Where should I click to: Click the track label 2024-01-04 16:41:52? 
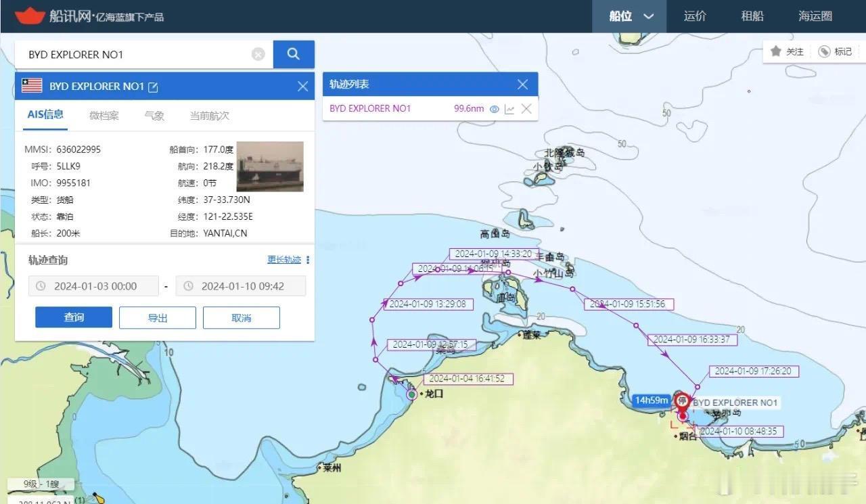(x=468, y=379)
